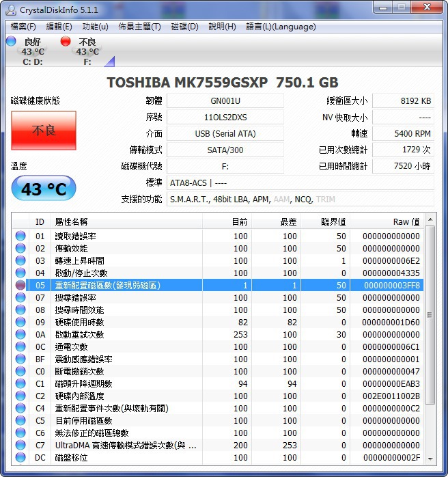This screenshot has width=448, height=477.
Task: Open the 功能(u) menu
Action: click(95, 27)
